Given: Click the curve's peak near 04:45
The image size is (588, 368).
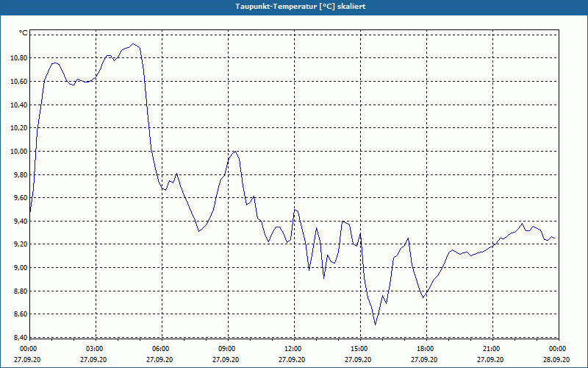Looking at the screenshot, I should pyautogui.click(x=133, y=44).
